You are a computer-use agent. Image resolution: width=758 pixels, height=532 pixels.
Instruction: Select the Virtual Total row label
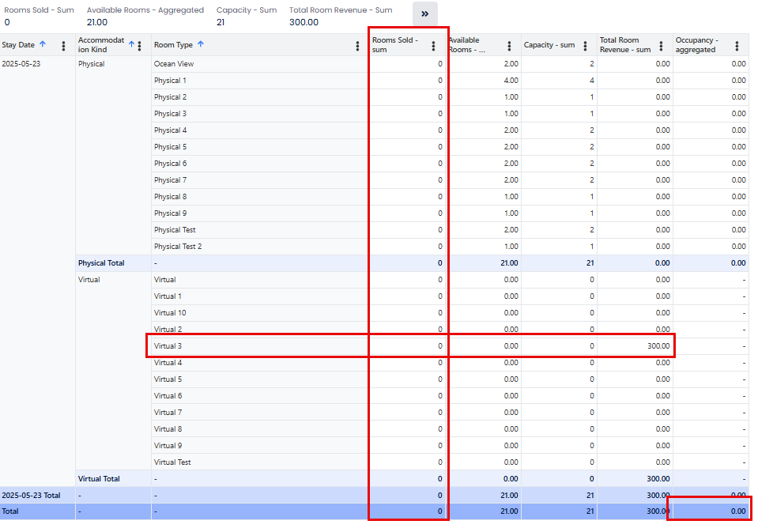(x=99, y=479)
